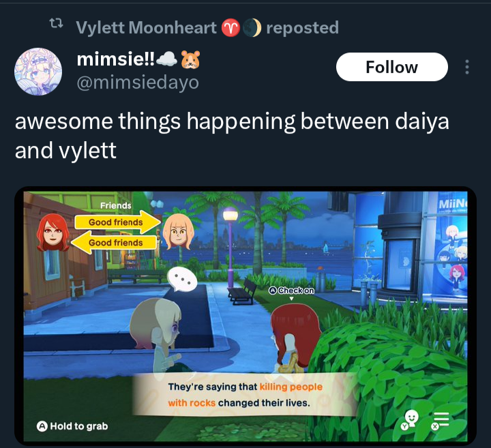Click the red Aries emoji badge

point(230,27)
